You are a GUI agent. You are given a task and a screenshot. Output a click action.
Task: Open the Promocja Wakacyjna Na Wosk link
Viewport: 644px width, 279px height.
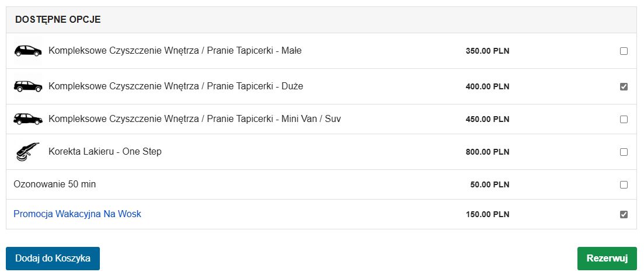[x=77, y=214]
